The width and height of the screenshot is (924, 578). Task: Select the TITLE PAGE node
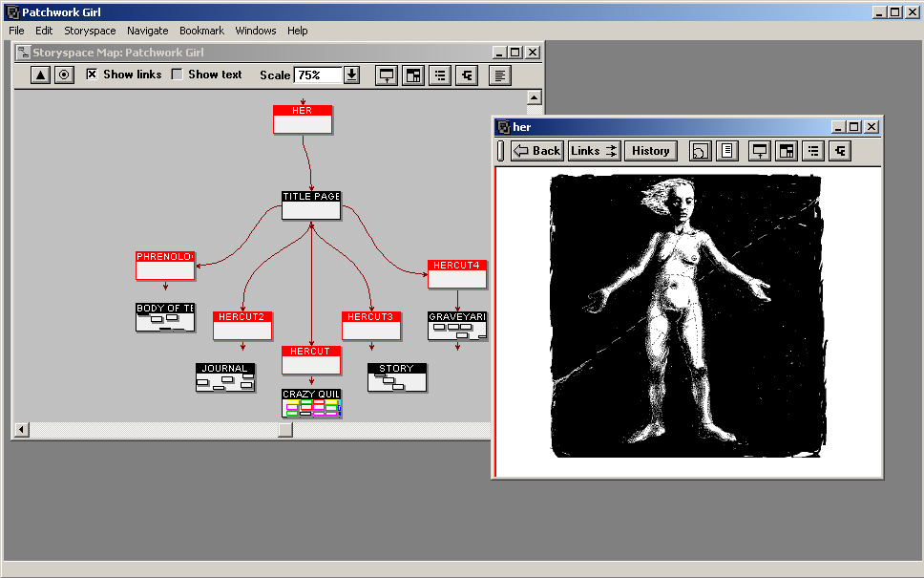click(311, 205)
